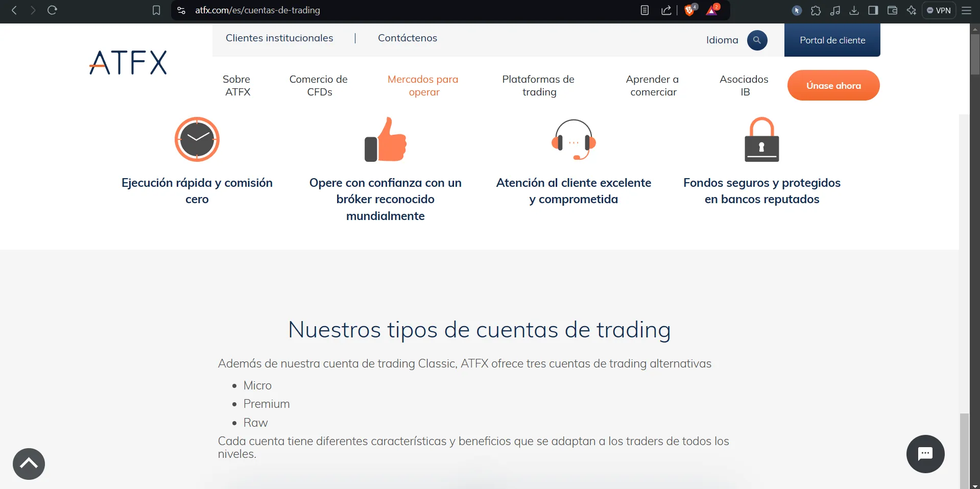Click the 'Micro' list item
The width and height of the screenshot is (980, 489).
[257, 385]
